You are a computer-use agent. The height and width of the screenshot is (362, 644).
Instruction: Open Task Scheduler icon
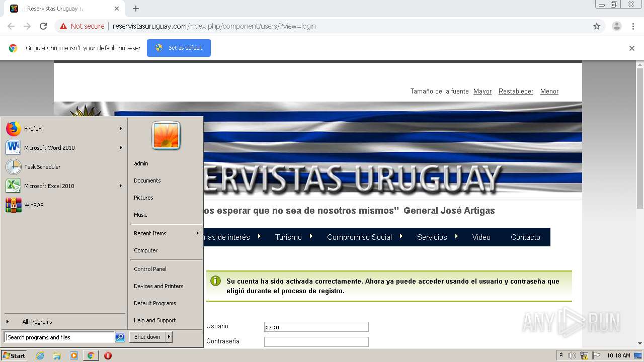coord(13,167)
